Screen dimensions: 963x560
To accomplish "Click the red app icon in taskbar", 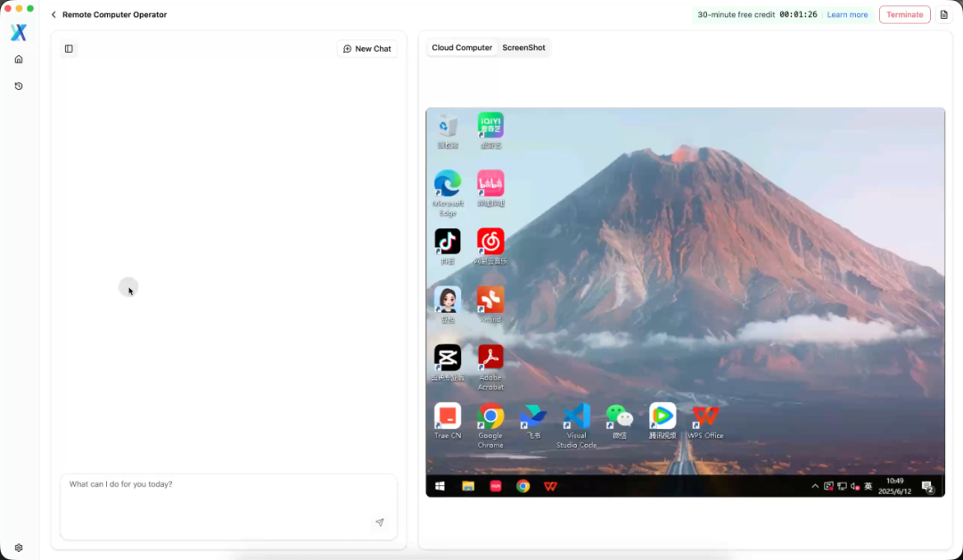I will [x=496, y=486].
